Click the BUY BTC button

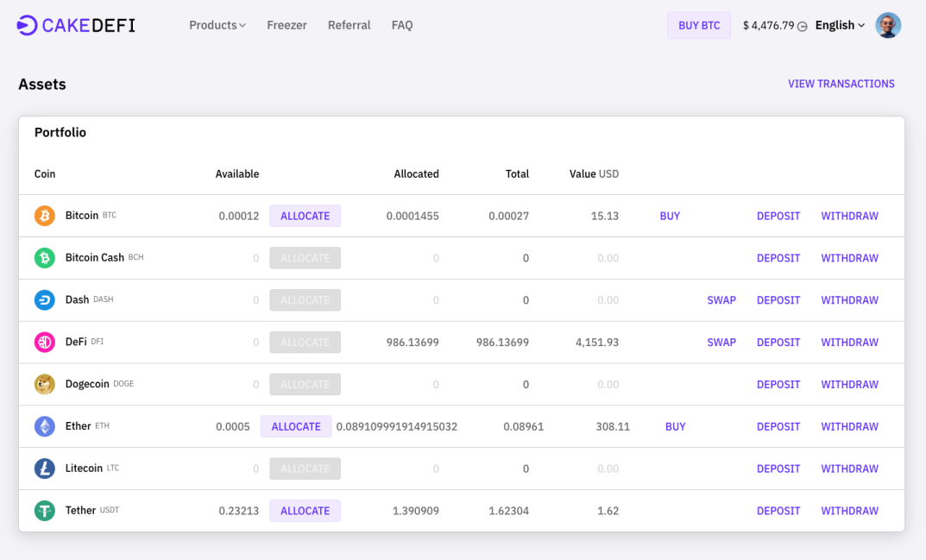(699, 25)
